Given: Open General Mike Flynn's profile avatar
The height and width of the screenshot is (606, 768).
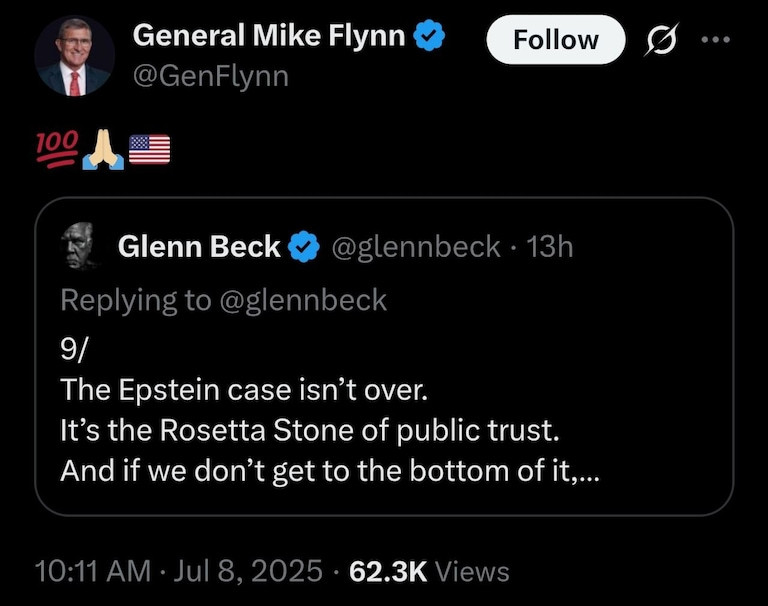Looking at the screenshot, I should tap(74, 57).
